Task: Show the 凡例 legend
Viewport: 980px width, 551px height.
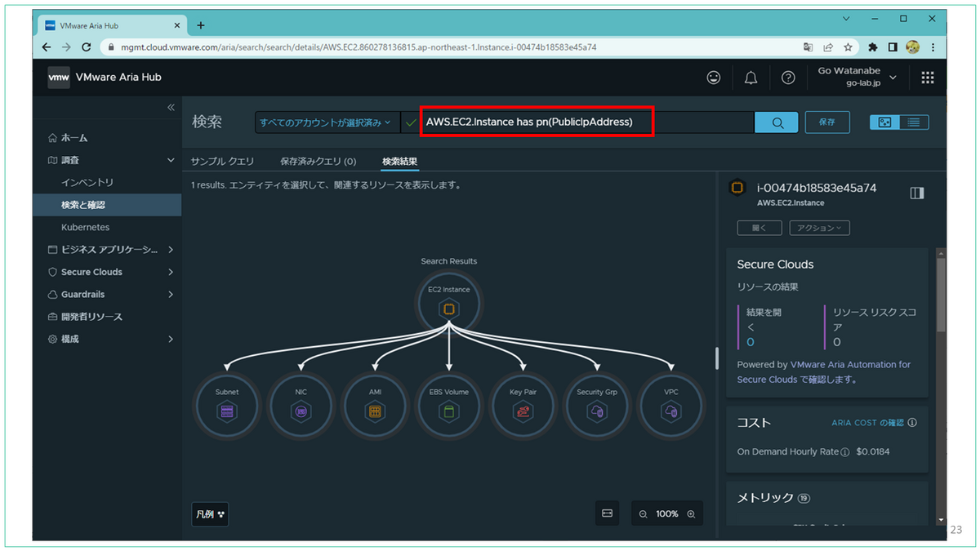Action: point(210,514)
